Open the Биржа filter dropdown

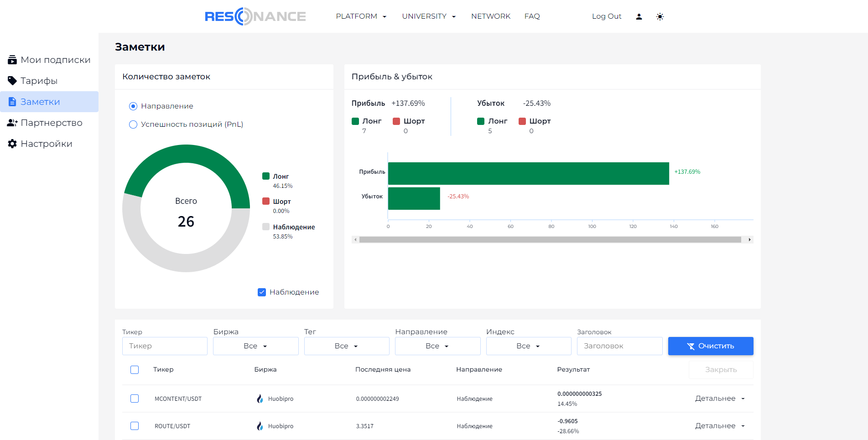(255, 346)
